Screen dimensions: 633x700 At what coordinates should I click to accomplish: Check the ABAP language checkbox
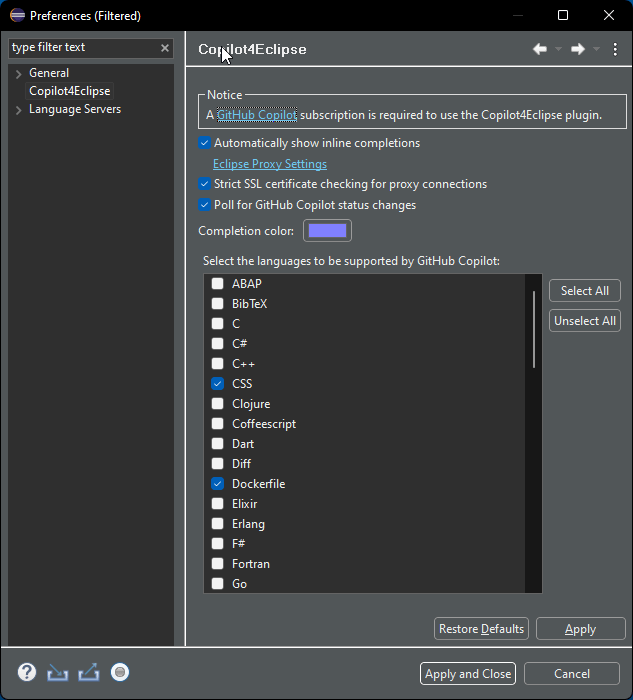(217, 283)
